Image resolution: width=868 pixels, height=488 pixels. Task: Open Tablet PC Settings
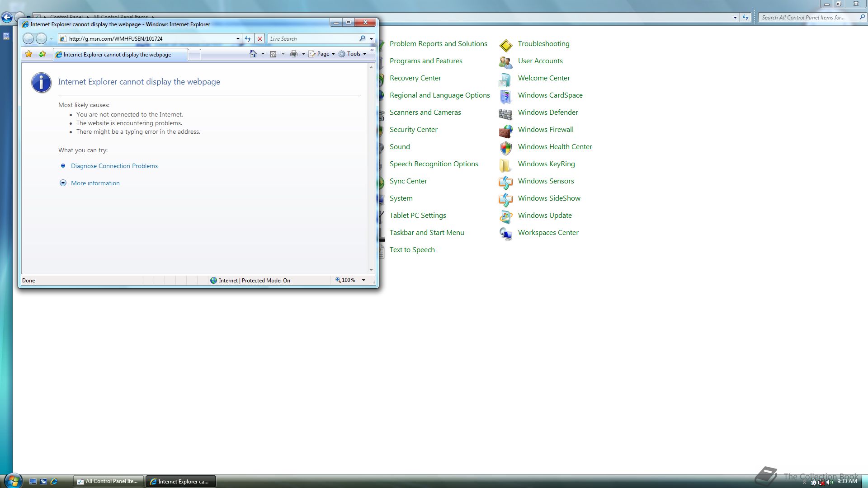click(418, 216)
